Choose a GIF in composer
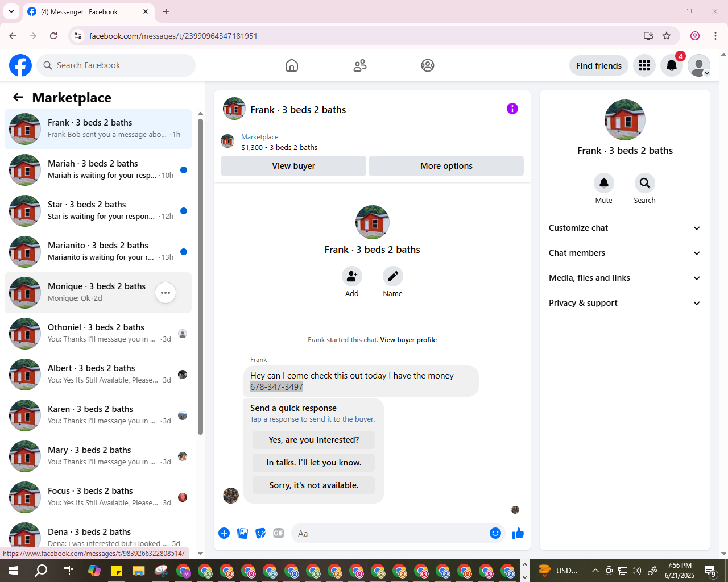 (x=279, y=533)
